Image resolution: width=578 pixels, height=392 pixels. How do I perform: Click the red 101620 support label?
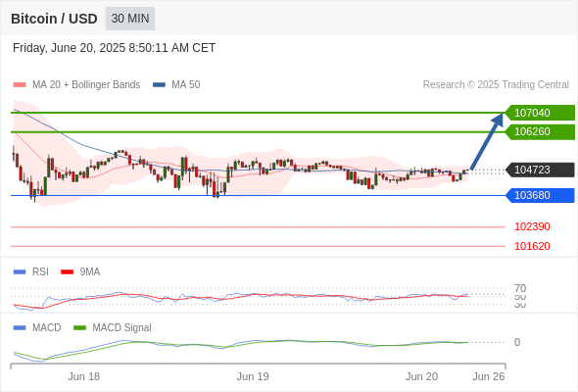point(532,246)
